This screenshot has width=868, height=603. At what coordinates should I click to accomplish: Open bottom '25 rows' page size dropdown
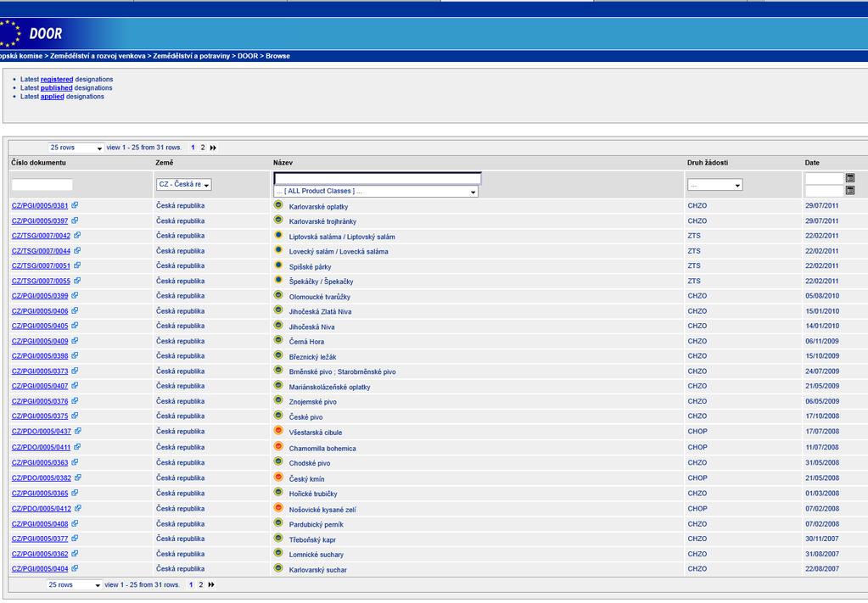click(74, 584)
